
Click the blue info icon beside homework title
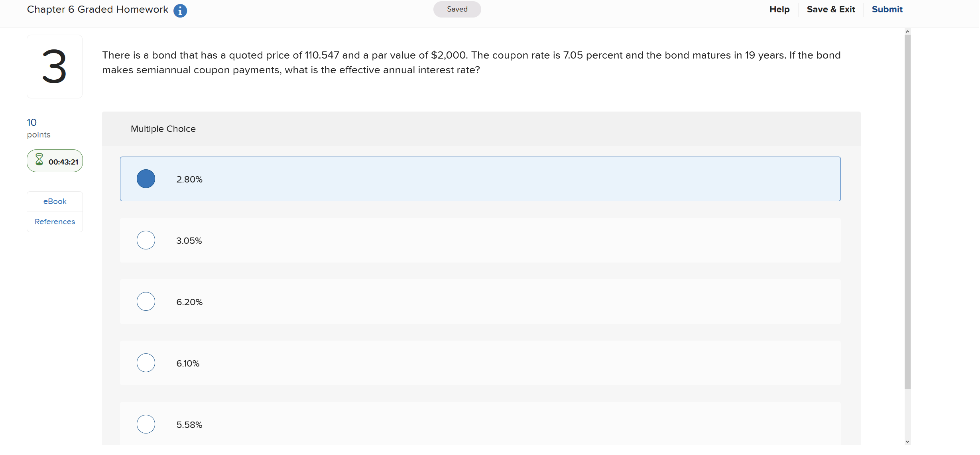(180, 11)
